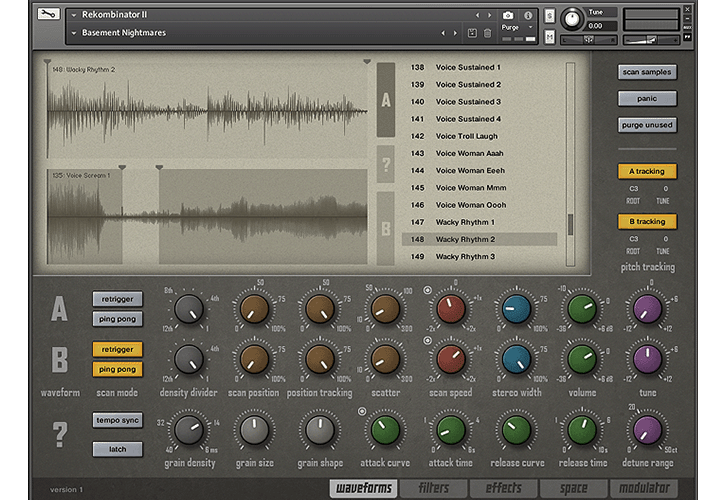Open the instrument info icon
The width and height of the screenshot is (724, 500).
[528, 15]
